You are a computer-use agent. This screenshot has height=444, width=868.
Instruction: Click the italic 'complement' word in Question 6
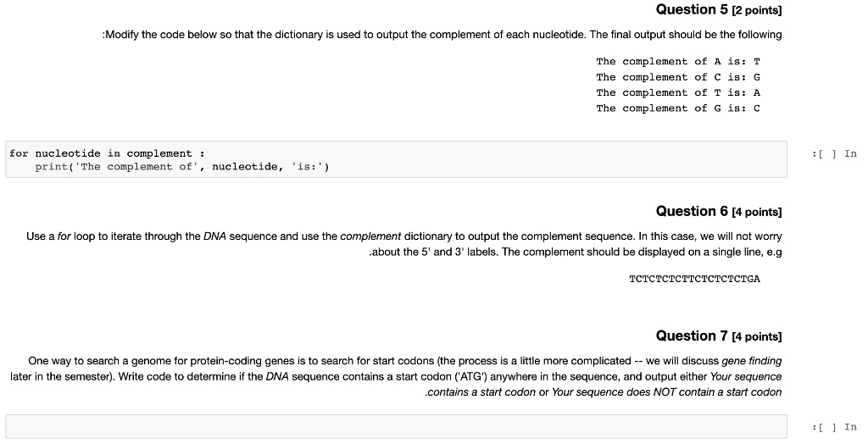[x=370, y=236]
